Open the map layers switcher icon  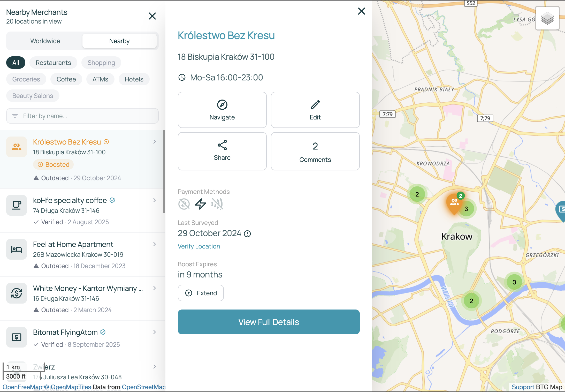[547, 18]
